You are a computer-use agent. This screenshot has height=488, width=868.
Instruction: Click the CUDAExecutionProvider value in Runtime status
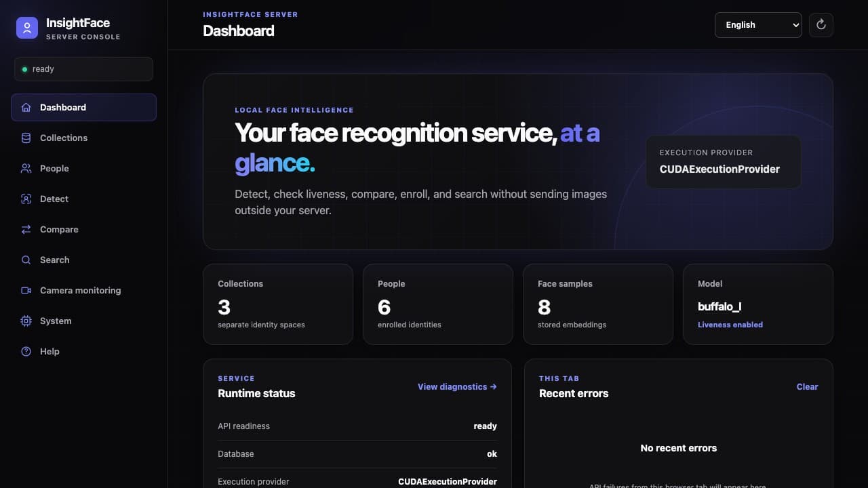click(x=448, y=482)
